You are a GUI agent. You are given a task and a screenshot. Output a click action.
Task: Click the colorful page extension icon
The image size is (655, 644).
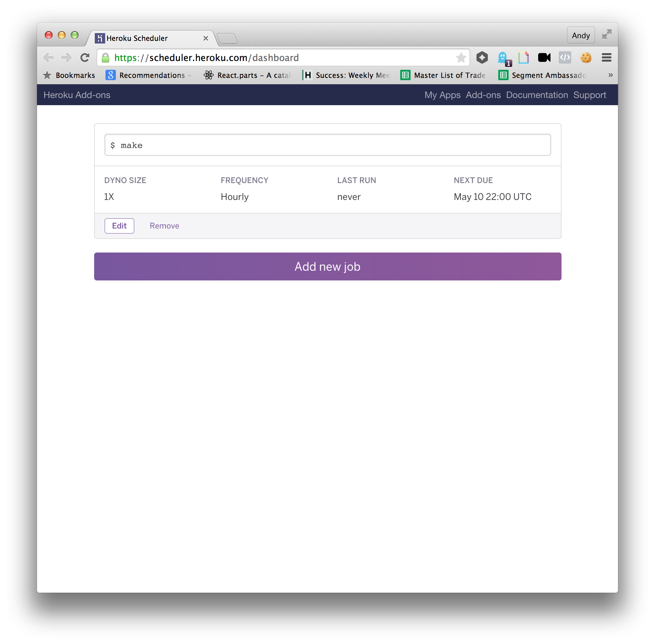524,58
